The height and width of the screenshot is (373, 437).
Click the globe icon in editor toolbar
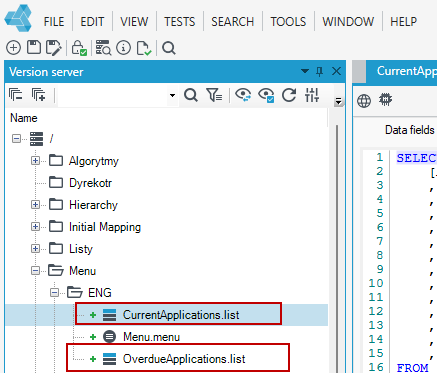point(364,101)
